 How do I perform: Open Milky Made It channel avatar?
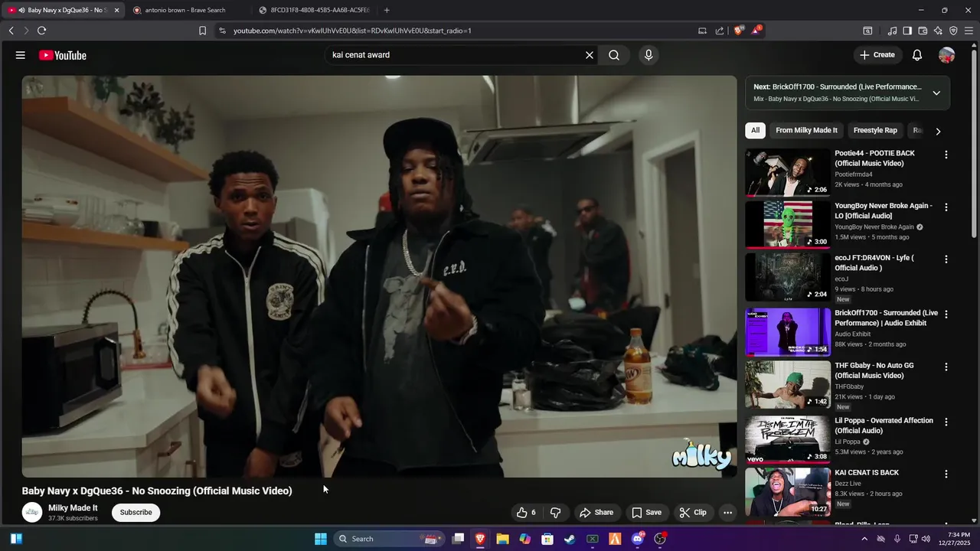pyautogui.click(x=32, y=512)
